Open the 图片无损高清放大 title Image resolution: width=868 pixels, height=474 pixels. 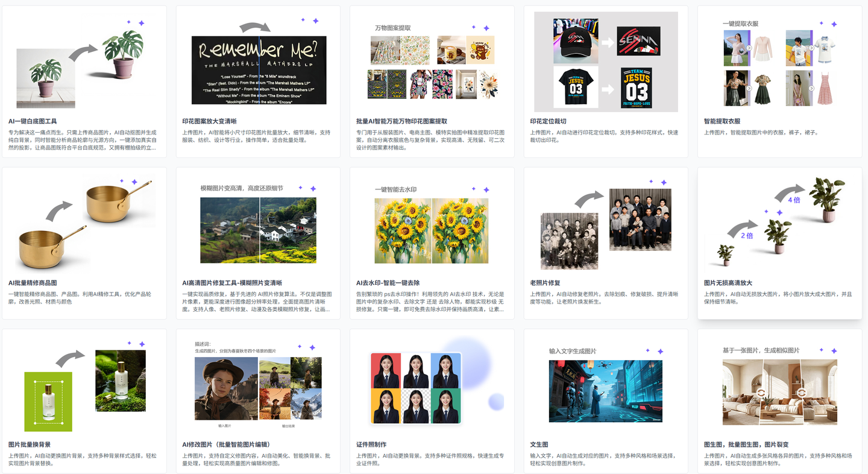tap(728, 283)
